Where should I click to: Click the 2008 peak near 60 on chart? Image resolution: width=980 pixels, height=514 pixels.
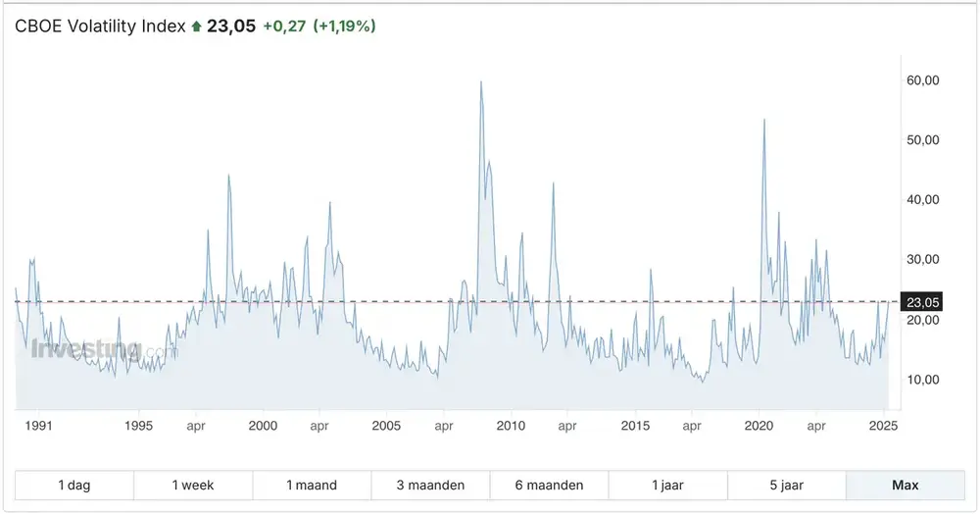[x=480, y=82]
